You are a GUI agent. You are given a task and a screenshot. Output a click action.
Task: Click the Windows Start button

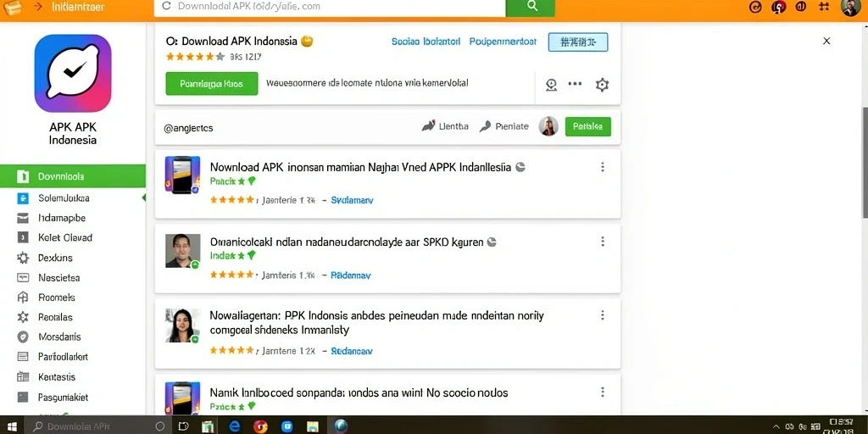[10, 427]
